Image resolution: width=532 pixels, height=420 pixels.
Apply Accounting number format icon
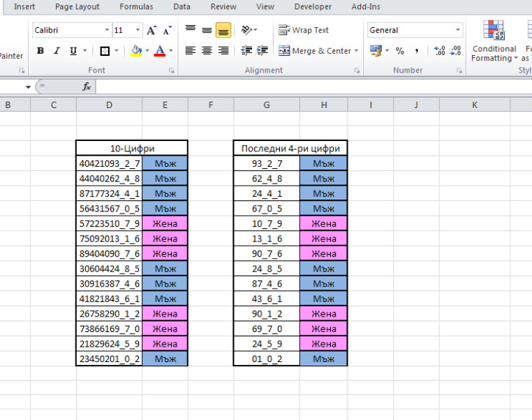click(x=376, y=51)
